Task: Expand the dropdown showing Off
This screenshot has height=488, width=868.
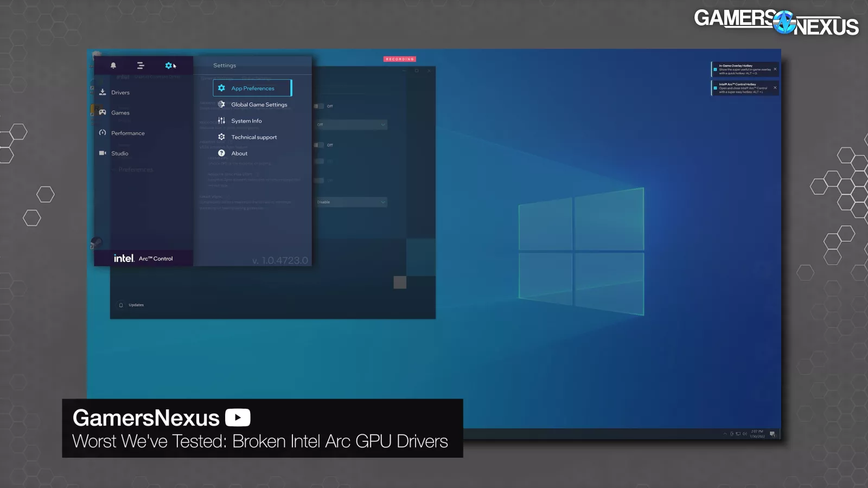Action: tap(352, 125)
